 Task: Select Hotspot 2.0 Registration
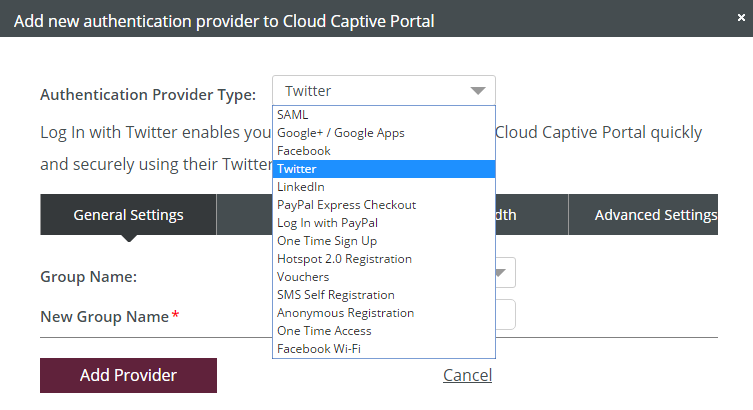[384, 259]
